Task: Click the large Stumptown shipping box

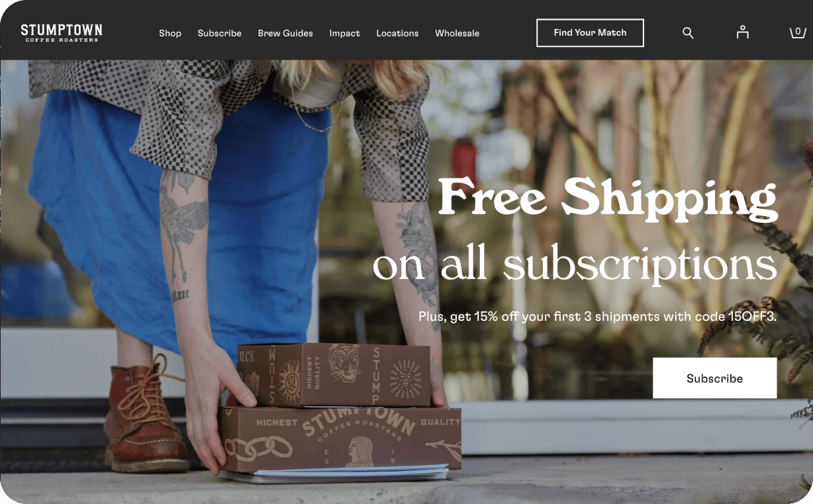Action: click(x=341, y=439)
